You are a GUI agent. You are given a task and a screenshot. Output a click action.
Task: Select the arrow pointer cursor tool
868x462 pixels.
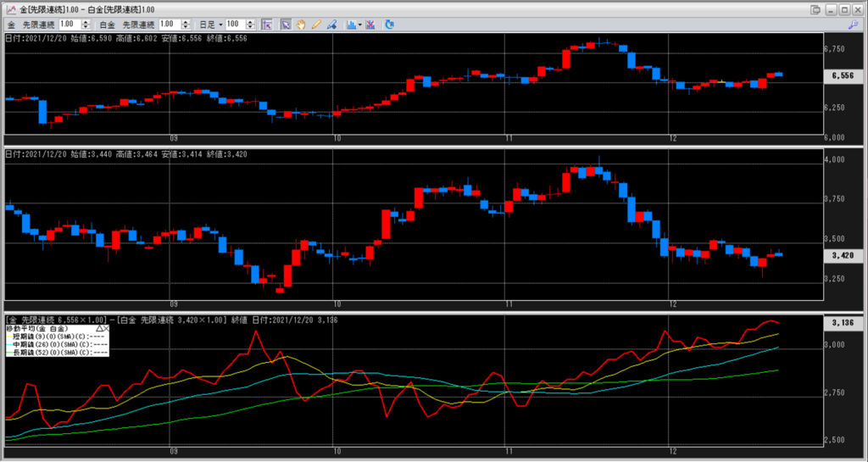point(287,25)
